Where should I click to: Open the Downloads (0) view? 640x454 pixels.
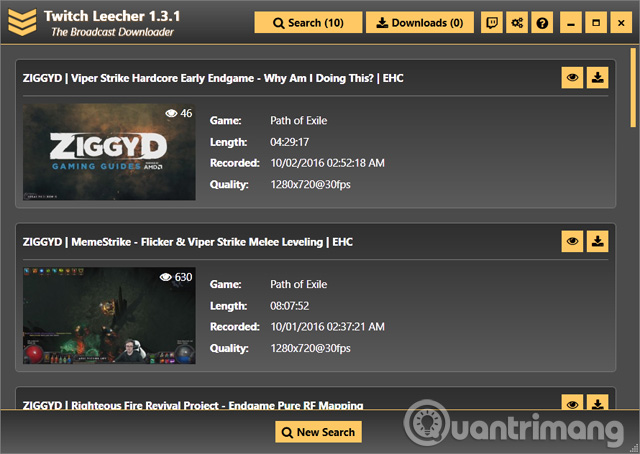coord(420,22)
